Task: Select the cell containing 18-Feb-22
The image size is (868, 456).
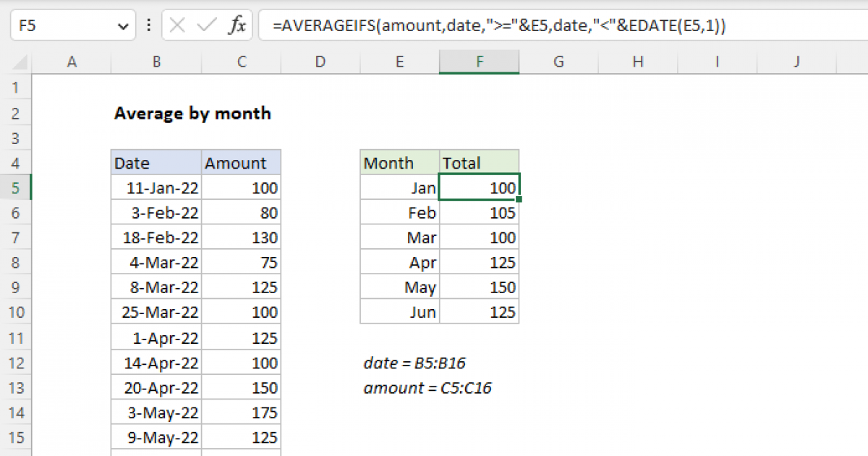Action: (156, 238)
